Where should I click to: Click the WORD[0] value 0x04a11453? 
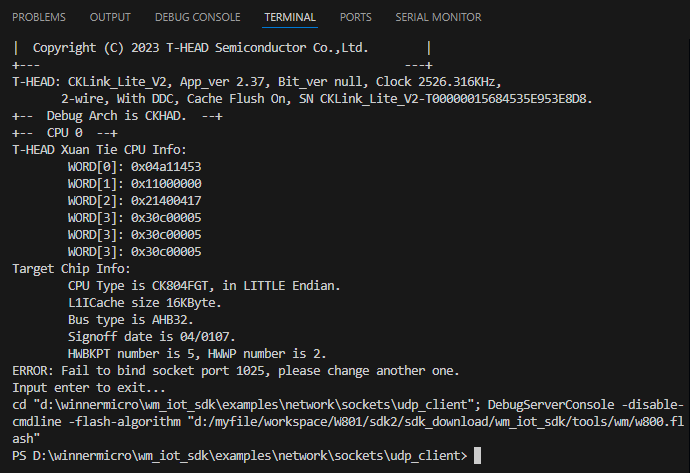[x=166, y=167]
